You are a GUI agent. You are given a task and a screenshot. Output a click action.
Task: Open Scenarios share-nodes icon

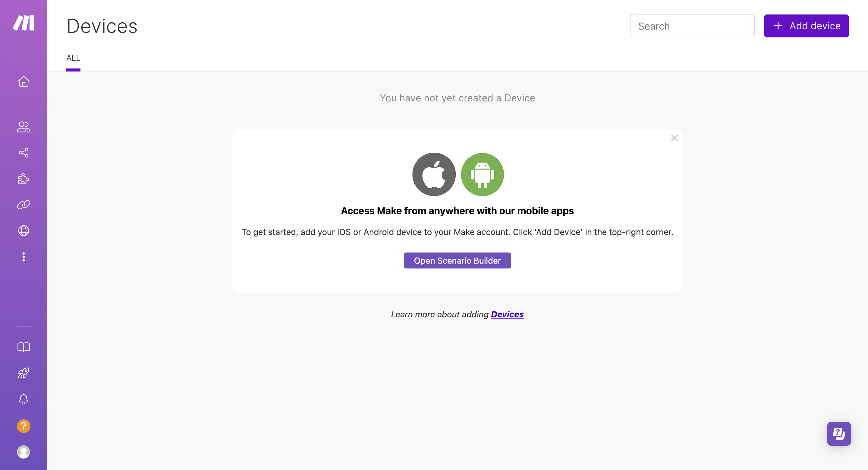tap(24, 153)
